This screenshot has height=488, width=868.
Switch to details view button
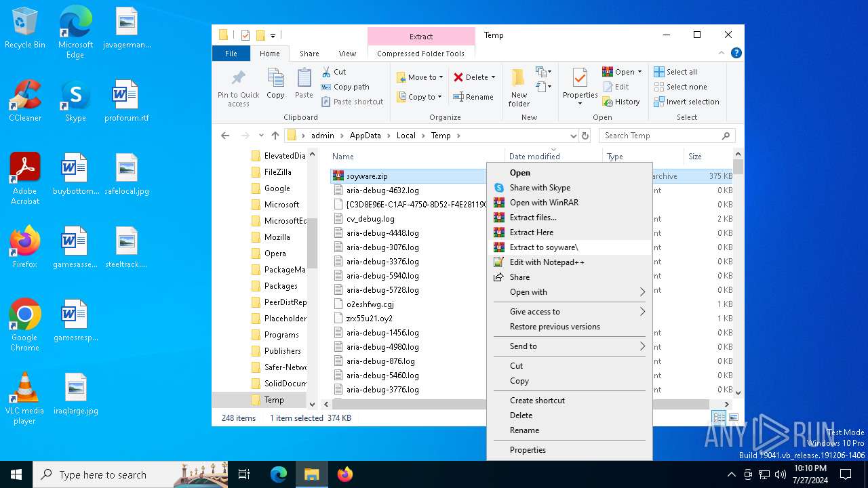(719, 418)
